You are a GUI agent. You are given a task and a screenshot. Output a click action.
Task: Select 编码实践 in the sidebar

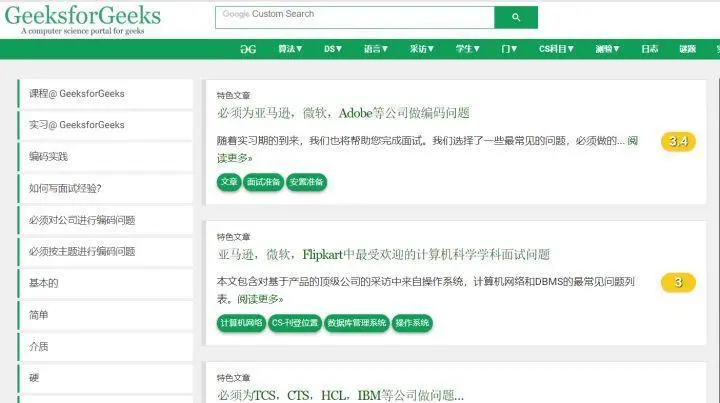105,157
